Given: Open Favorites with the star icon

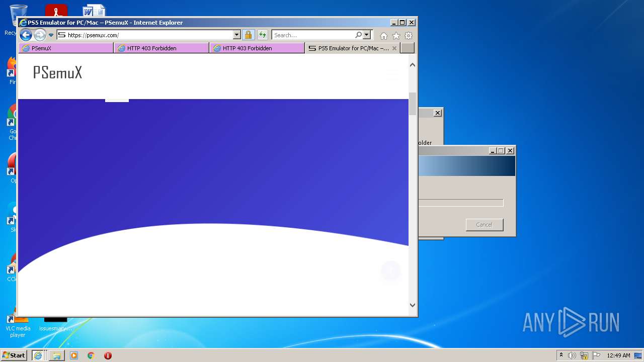Looking at the screenshot, I should point(396,36).
